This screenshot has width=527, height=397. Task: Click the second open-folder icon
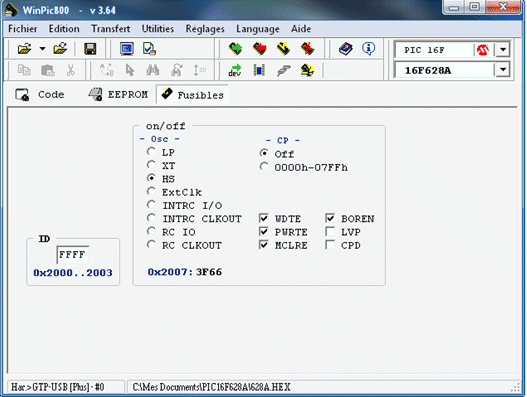pos(60,49)
